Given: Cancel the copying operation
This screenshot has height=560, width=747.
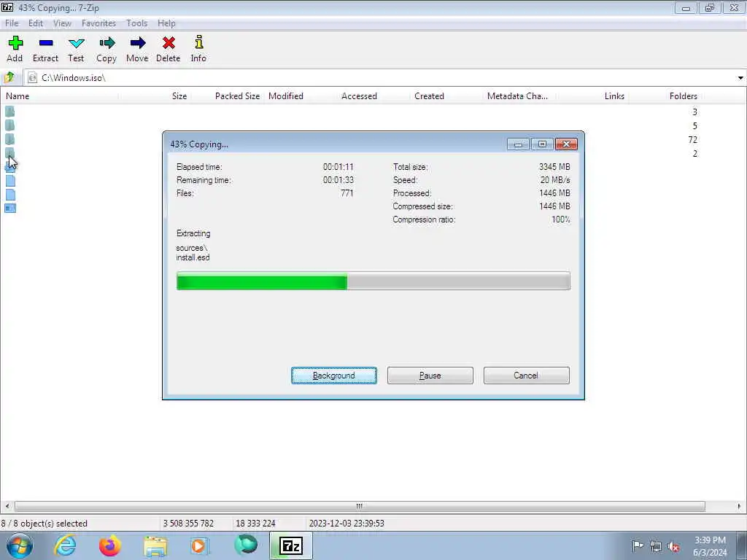Looking at the screenshot, I should 527,376.
